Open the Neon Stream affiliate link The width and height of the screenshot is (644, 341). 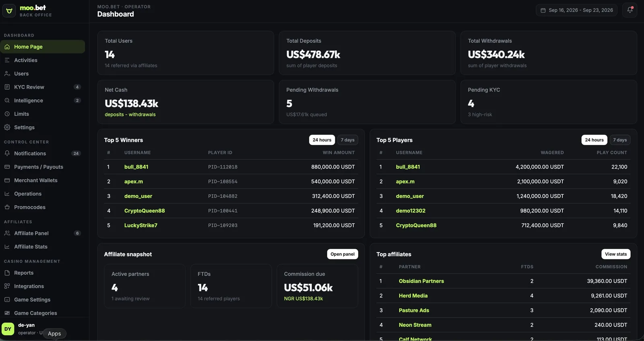[x=415, y=325]
